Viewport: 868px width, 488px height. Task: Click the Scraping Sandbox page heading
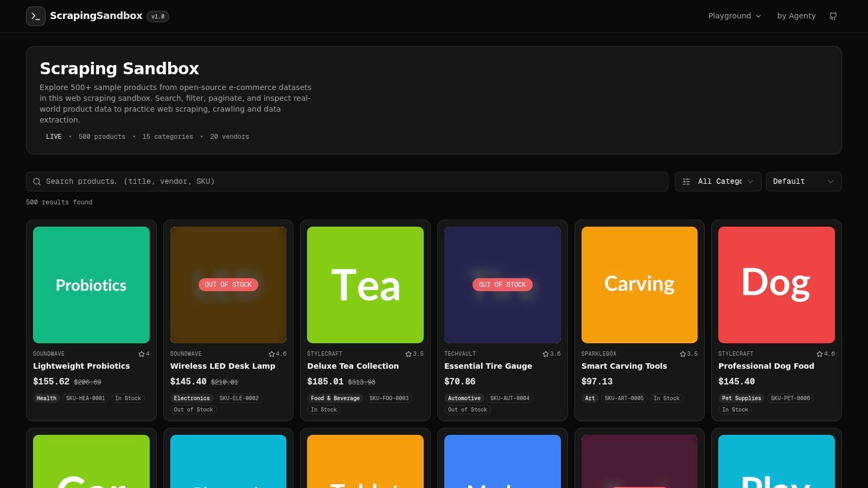point(119,68)
